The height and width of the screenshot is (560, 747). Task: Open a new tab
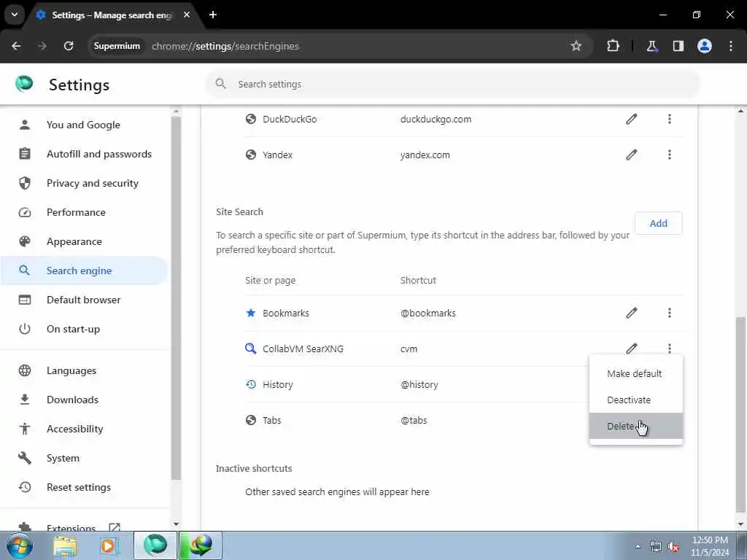point(213,15)
